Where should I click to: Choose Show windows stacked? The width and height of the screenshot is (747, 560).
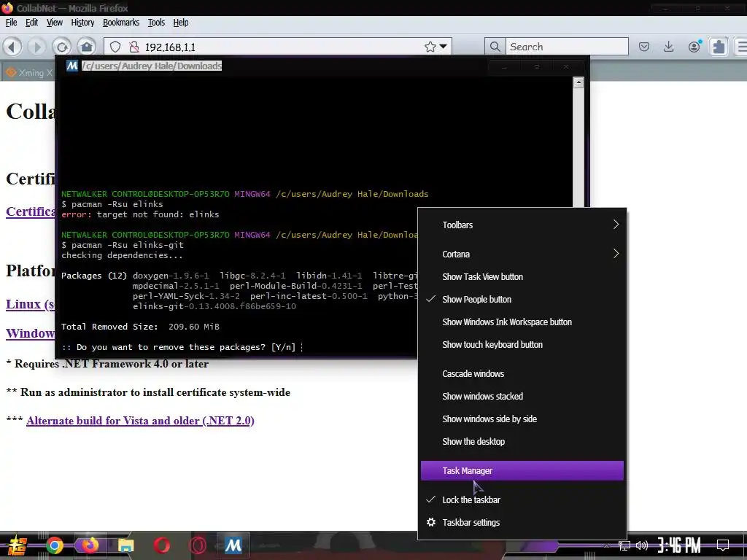522,396
